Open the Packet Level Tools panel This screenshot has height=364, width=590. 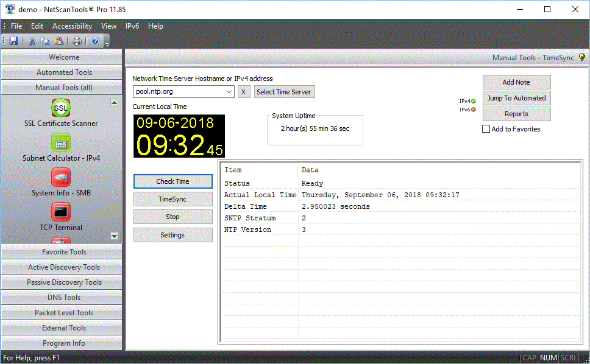pyautogui.click(x=62, y=313)
